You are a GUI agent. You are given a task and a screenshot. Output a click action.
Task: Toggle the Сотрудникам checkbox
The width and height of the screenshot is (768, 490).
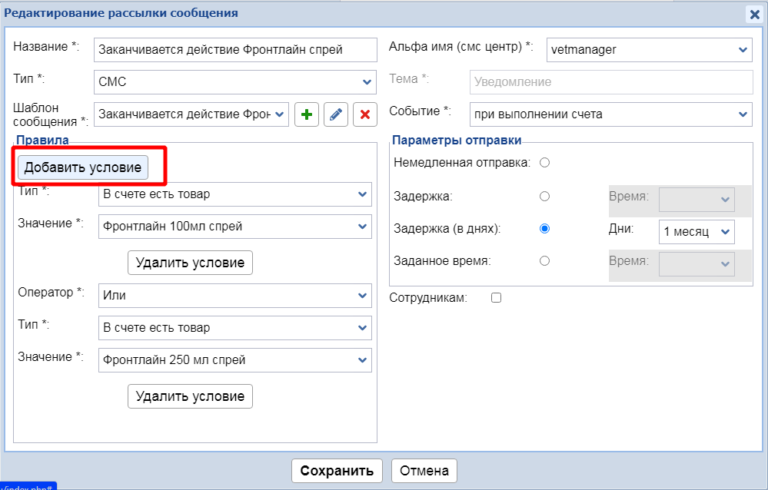coord(496,298)
